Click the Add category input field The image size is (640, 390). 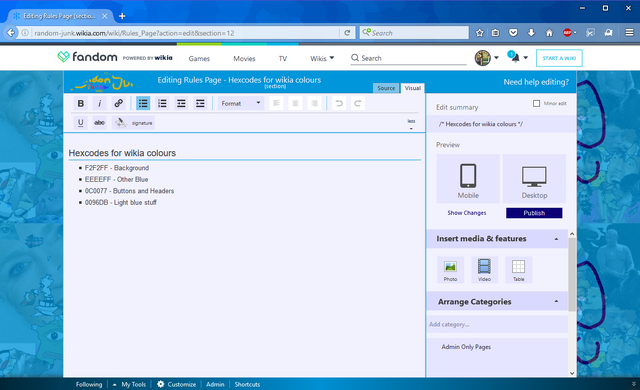[x=497, y=324]
